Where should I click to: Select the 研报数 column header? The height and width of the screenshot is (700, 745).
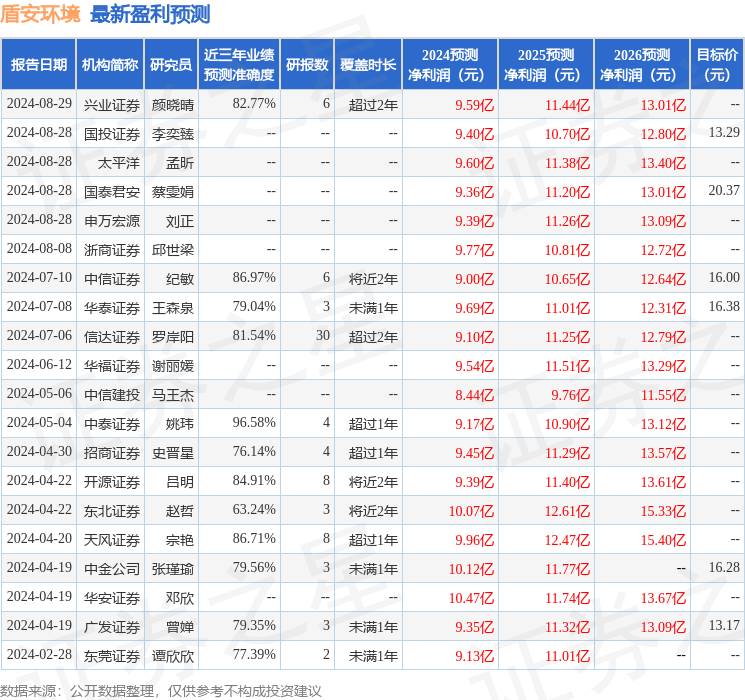[x=306, y=65]
